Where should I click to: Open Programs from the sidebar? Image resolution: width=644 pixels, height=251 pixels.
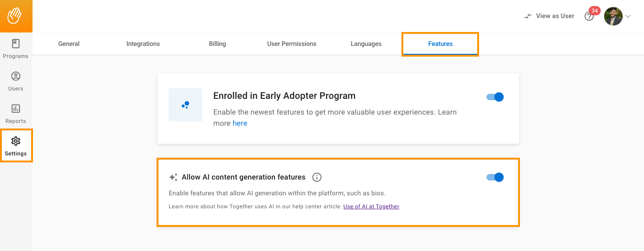coord(16,49)
